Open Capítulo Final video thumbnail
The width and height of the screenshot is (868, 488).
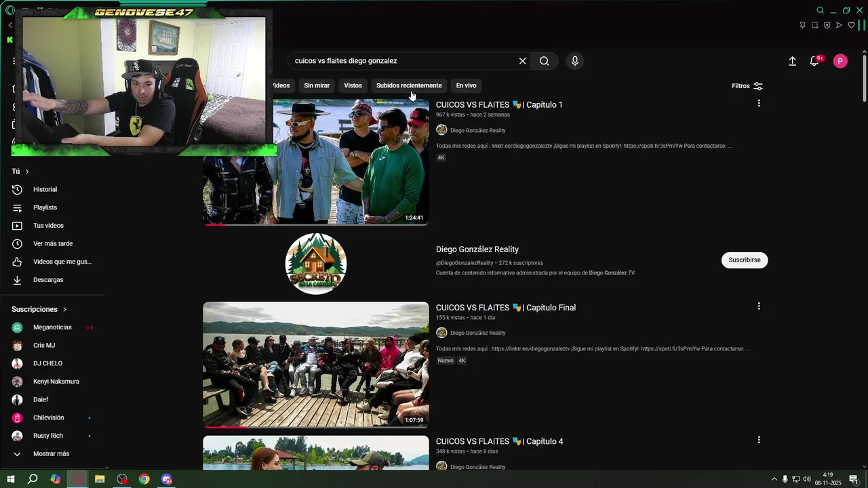(x=315, y=365)
